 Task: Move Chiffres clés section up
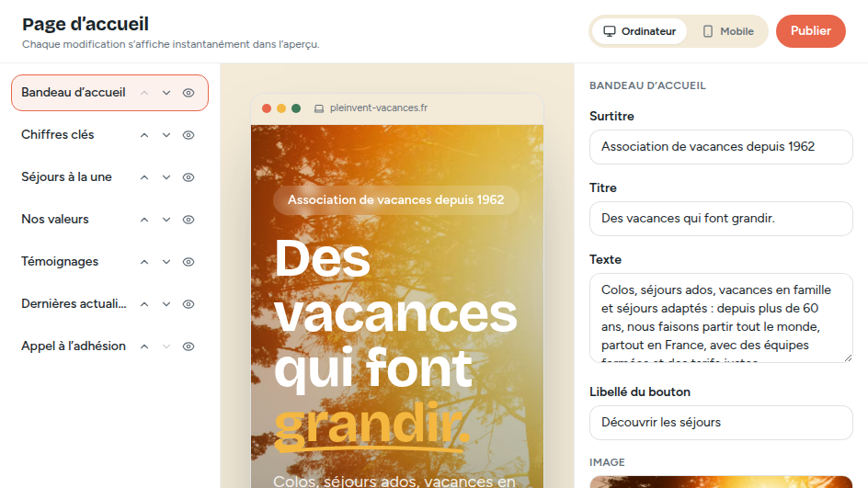point(144,135)
